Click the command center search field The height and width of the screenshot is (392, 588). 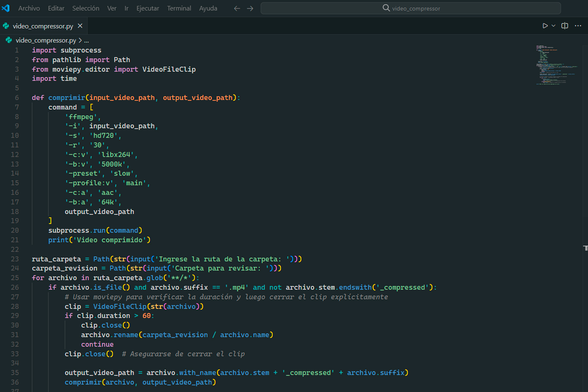[x=410, y=8]
